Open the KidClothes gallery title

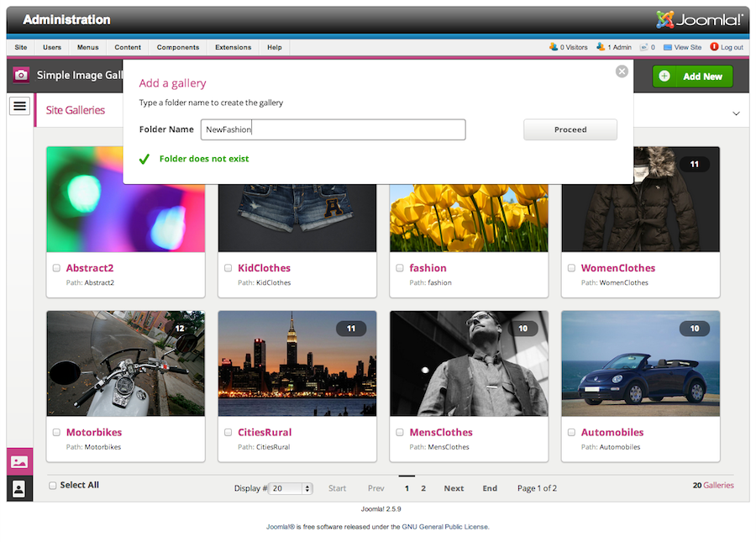pyautogui.click(x=265, y=268)
